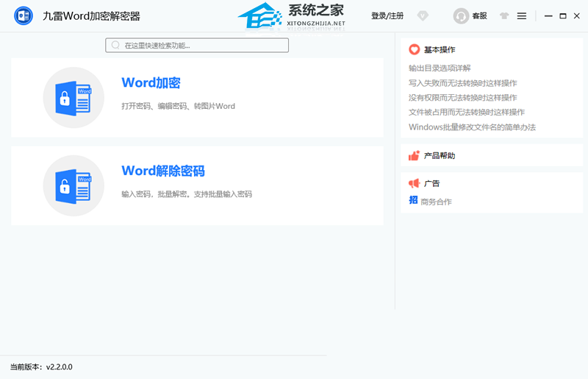Open the skin theme shirt icon
This screenshot has height=379, width=588.
(x=503, y=15)
